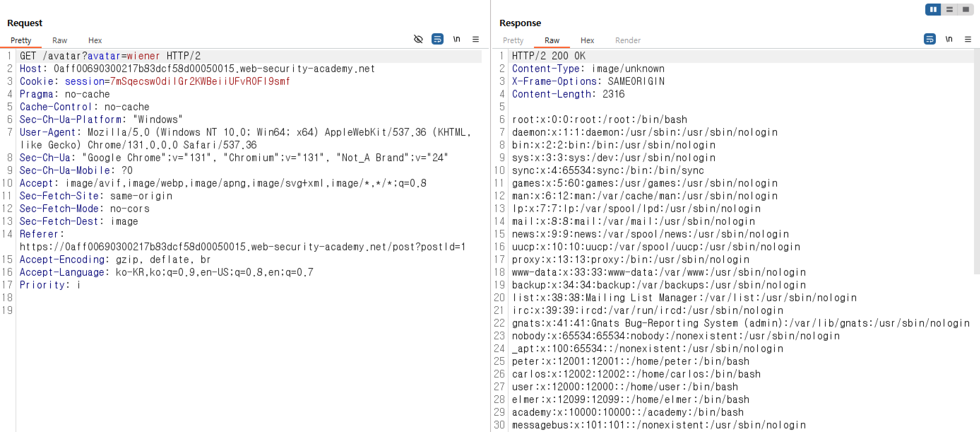Image resolution: width=980 pixels, height=432 pixels.
Task: Click the Request panel title
Action: (x=25, y=23)
